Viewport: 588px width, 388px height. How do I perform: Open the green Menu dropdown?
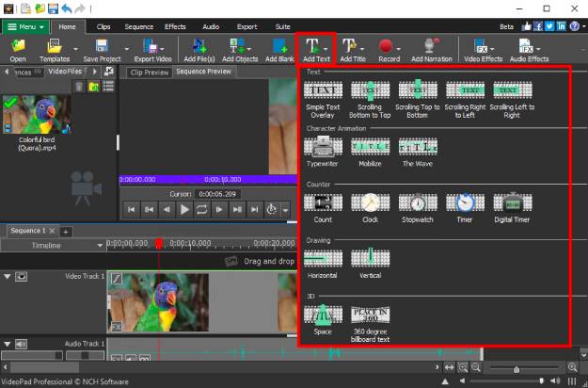pos(25,27)
